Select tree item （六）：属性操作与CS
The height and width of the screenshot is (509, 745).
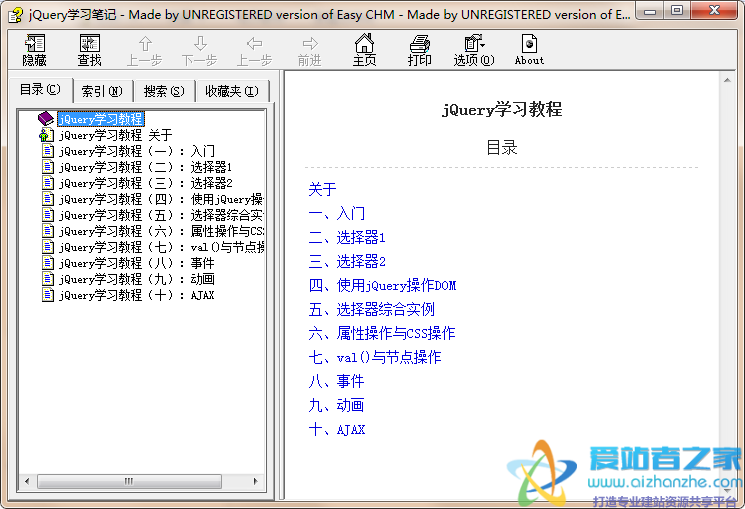[162, 231]
